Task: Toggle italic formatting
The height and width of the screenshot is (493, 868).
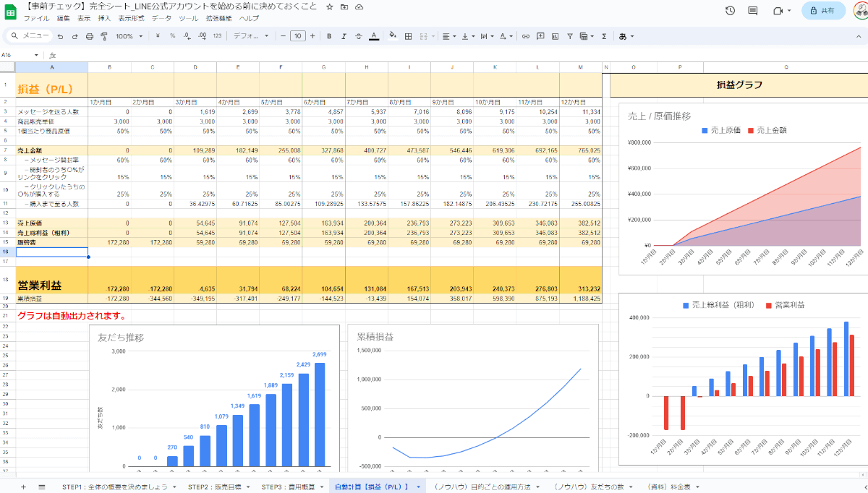Action: pos(344,36)
